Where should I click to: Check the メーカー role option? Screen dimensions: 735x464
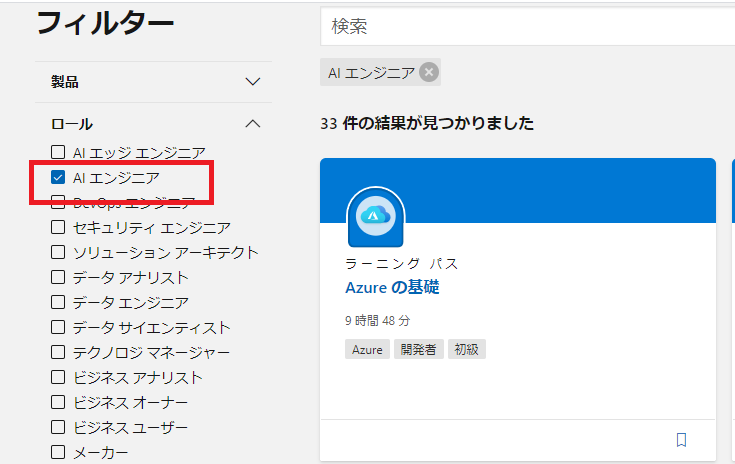tap(58, 452)
